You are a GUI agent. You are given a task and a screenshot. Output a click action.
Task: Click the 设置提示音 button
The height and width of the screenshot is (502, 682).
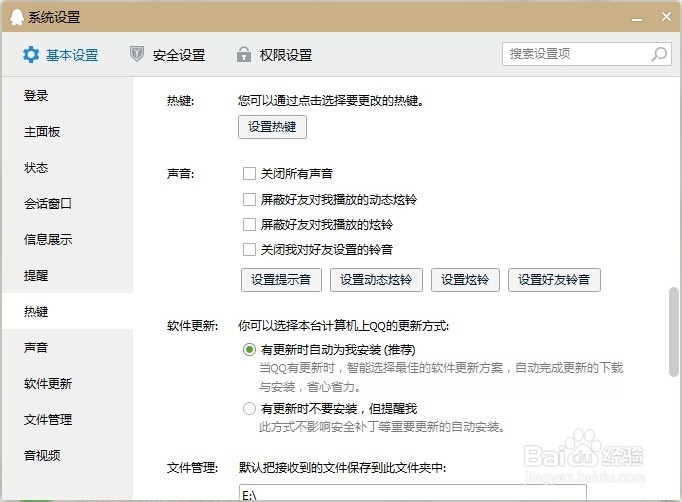[281, 280]
